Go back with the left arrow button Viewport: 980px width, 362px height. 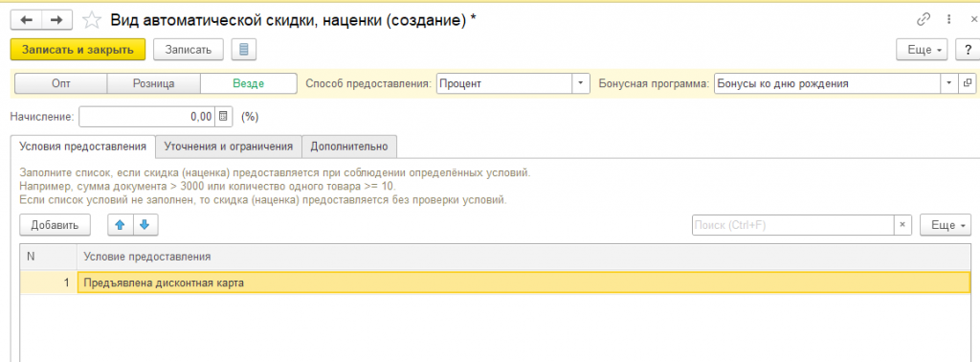tap(26, 20)
